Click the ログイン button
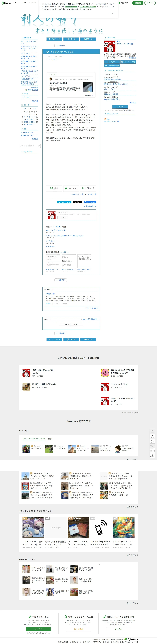The width and height of the screenshot is (157, 644). pyautogui.click(x=150, y=3)
